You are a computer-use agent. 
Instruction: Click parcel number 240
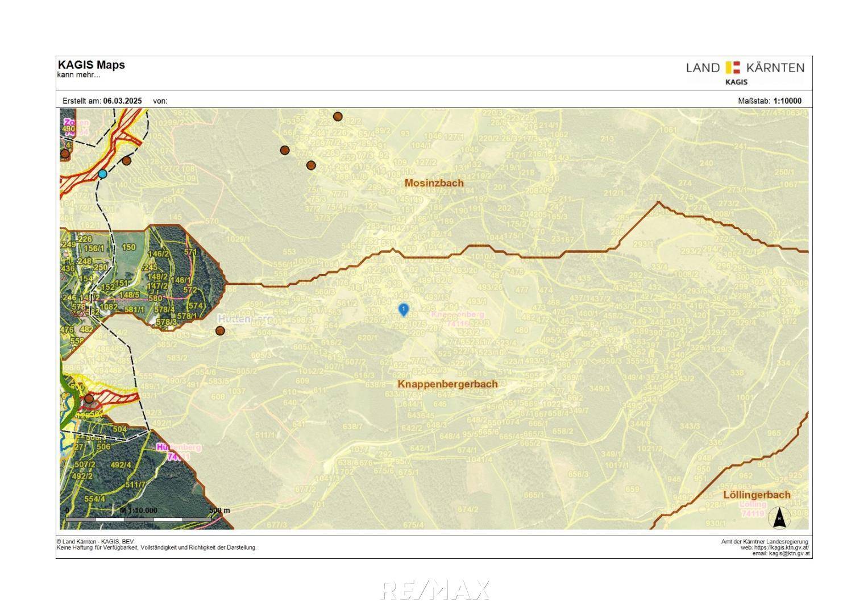click(706, 163)
